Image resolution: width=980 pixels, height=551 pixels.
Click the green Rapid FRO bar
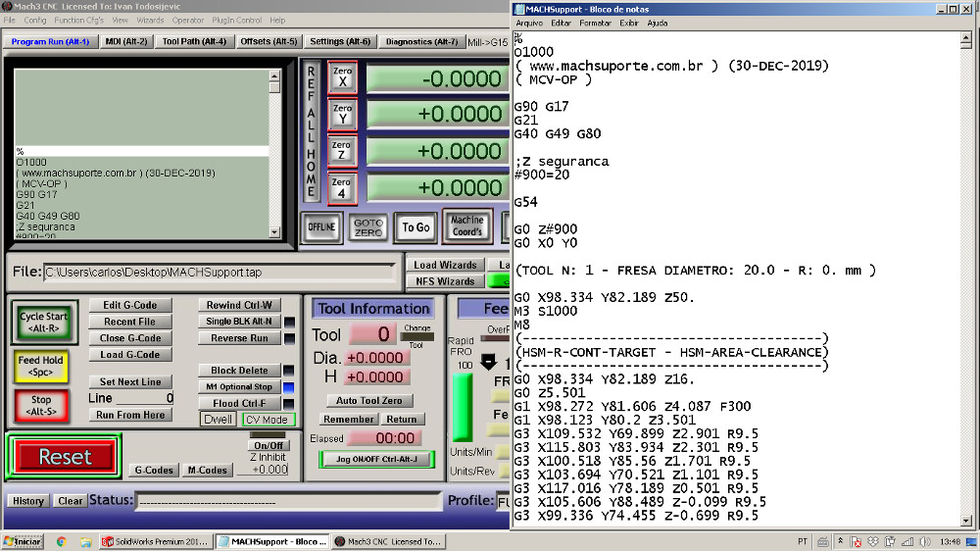click(461, 407)
